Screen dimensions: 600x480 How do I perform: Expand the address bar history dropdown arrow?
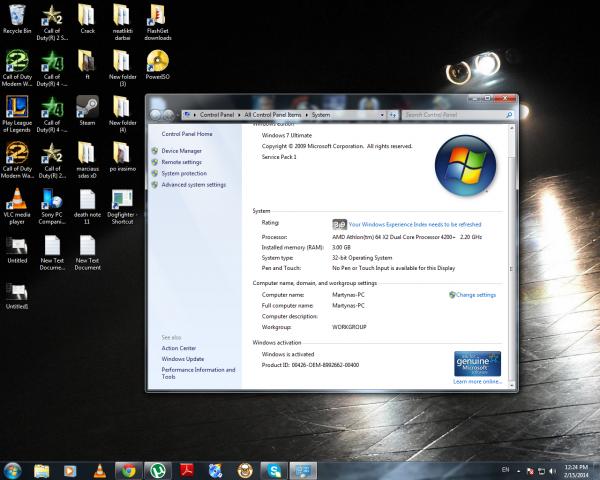382,115
